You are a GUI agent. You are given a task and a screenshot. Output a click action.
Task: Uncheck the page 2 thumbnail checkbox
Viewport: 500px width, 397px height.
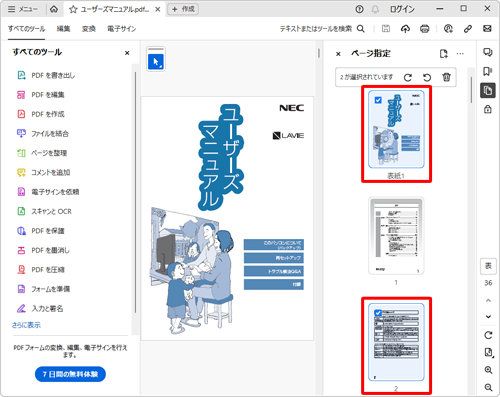pyautogui.click(x=378, y=313)
